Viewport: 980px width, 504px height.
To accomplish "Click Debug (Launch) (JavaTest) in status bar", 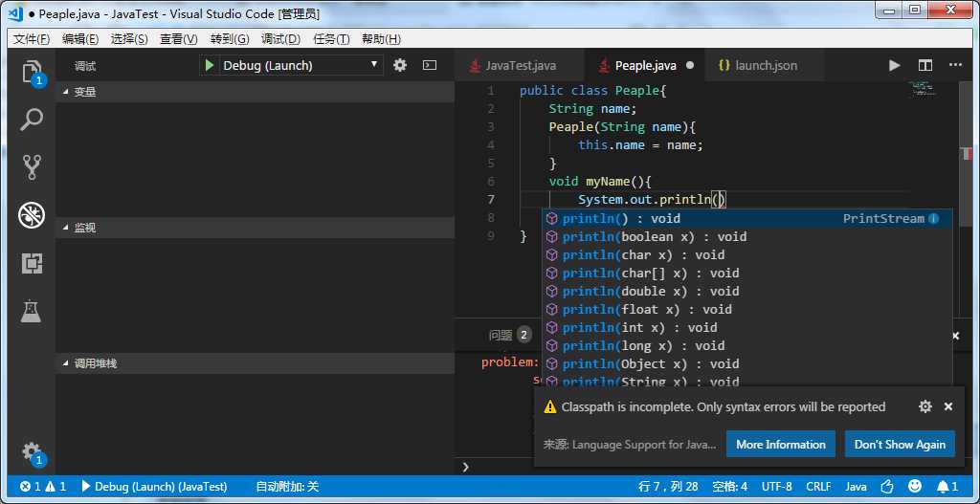I will pyautogui.click(x=154, y=486).
